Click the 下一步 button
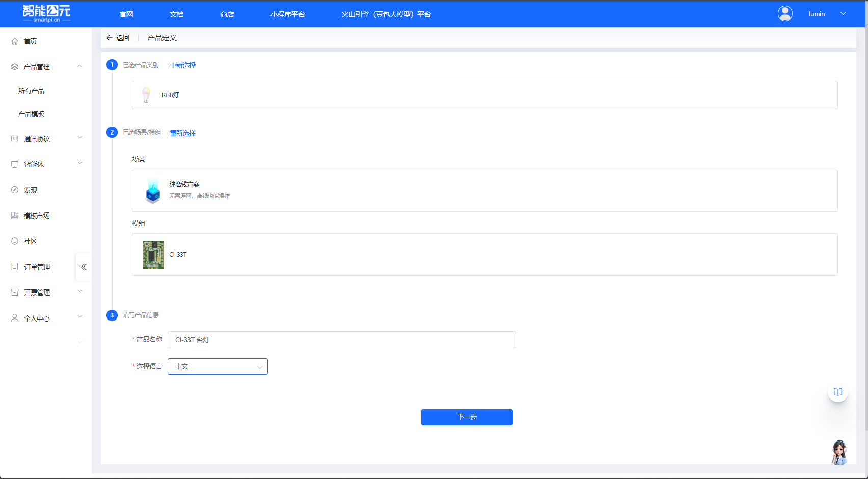Screen dimensions: 868x479 pyautogui.click(x=467, y=417)
